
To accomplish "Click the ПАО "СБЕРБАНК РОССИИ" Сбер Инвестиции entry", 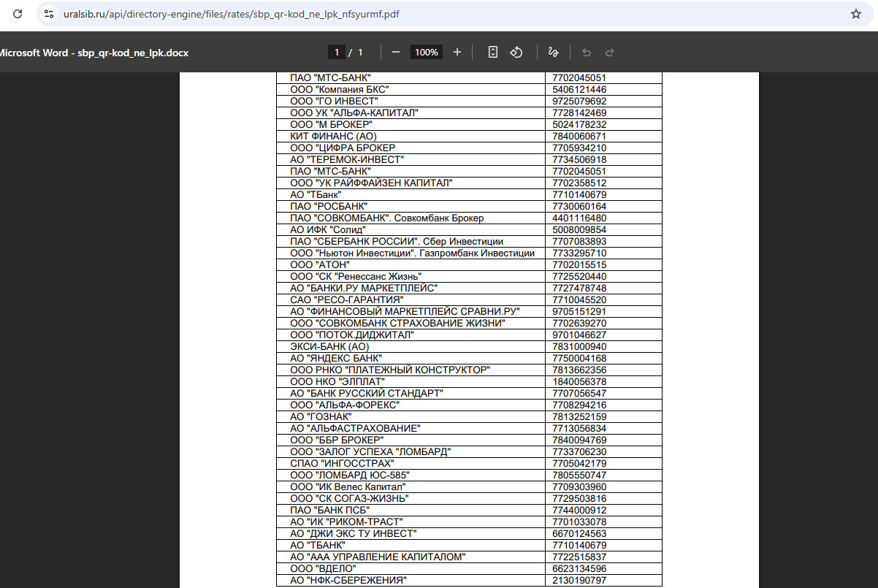I will pos(397,242).
